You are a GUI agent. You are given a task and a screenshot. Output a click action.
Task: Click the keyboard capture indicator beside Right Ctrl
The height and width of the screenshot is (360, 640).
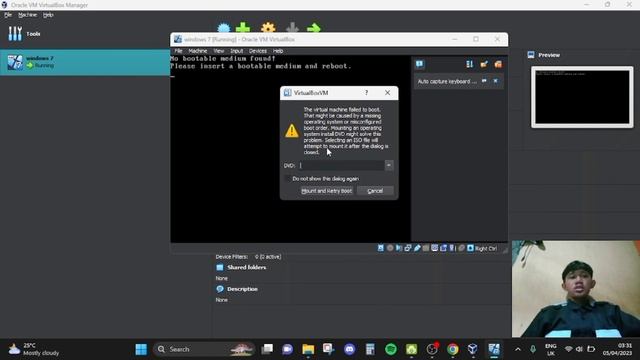tap(470, 248)
